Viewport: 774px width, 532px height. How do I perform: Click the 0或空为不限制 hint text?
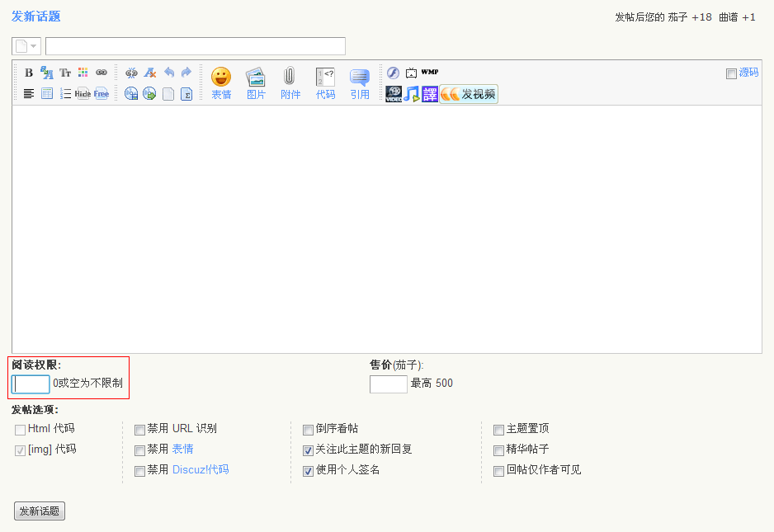(x=87, y=383)
